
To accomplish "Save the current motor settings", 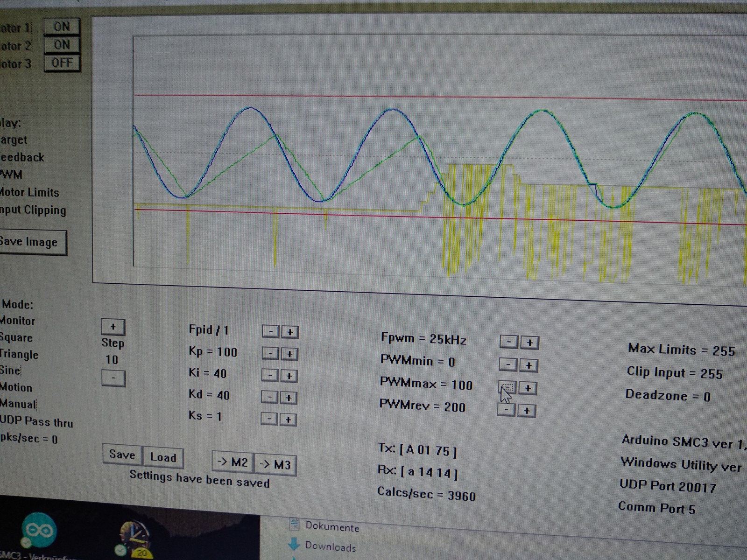I will [x=122, y=455].
